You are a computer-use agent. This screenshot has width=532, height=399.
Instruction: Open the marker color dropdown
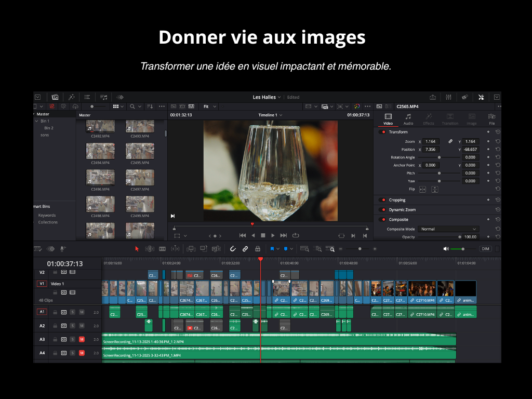click(x=291, y=249)
